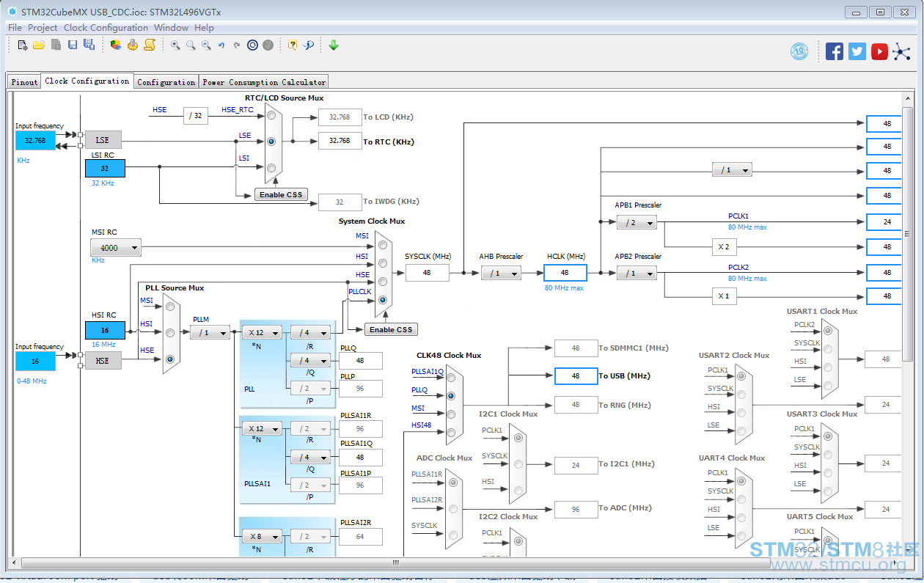
Task: Undo using the blue back arrow
Action: tap(221, 45)
